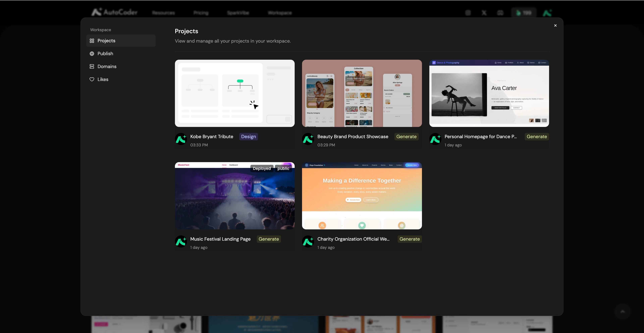The image size is (644, 333).
Task: Click the Publish globe icon
Action: pyautogui.click(x=92, y=54)
